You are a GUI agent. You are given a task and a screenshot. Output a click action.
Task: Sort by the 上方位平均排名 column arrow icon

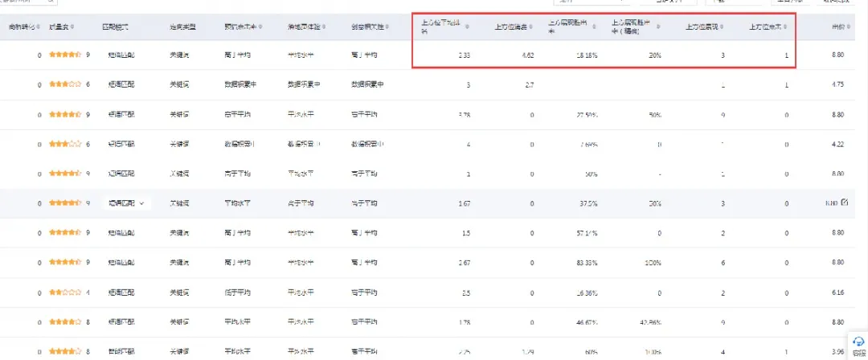point(467,27)
